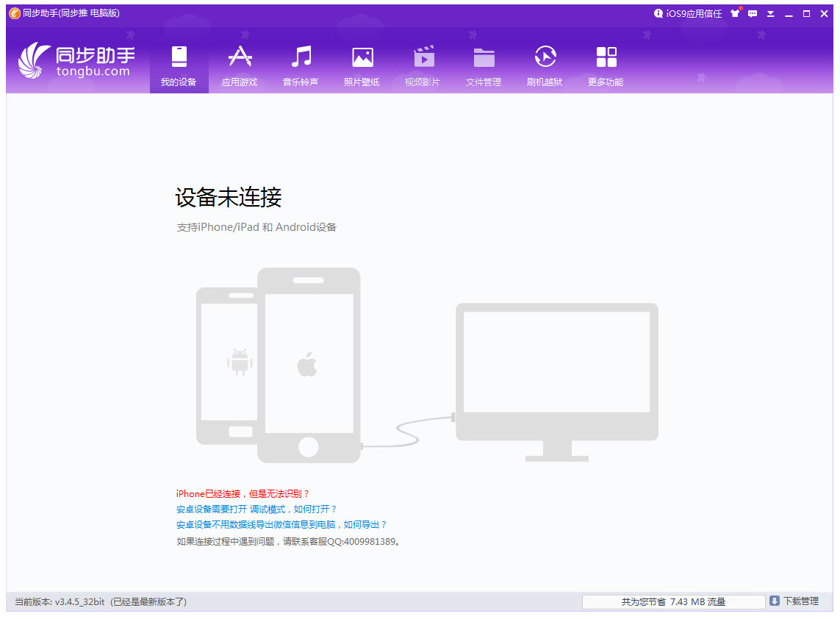The height and width of the screenshot is (619, 840).
Task: Open 文件管理 file management
Action: (484, 66)
